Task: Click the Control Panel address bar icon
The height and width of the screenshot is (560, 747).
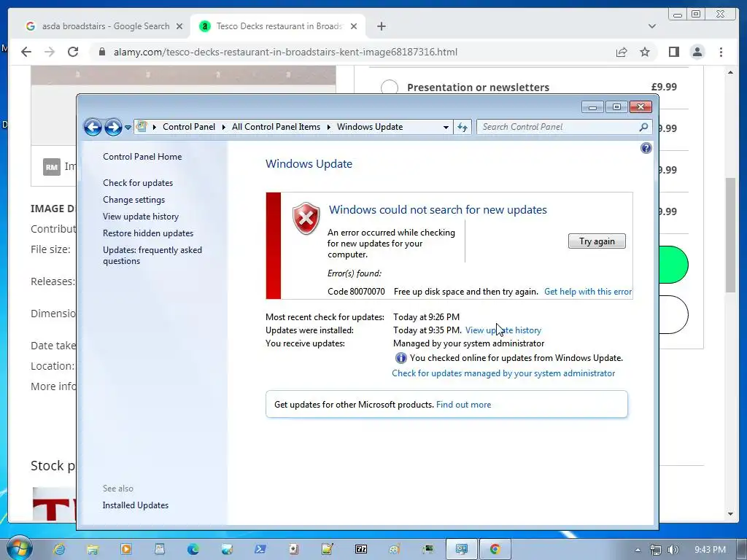Action: tap(142, 127)
